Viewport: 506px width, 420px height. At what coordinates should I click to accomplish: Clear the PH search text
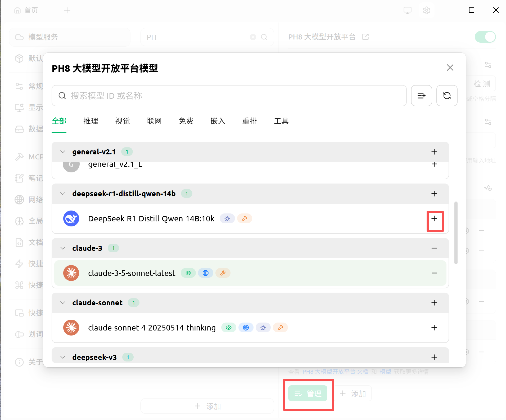point(253,37)
